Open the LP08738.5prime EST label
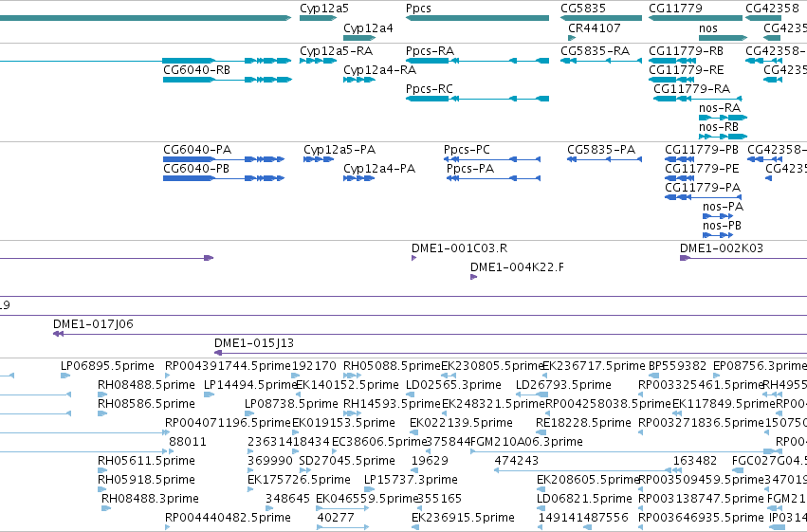The width and height of the screenshot is (807, 532). (291, 404)
